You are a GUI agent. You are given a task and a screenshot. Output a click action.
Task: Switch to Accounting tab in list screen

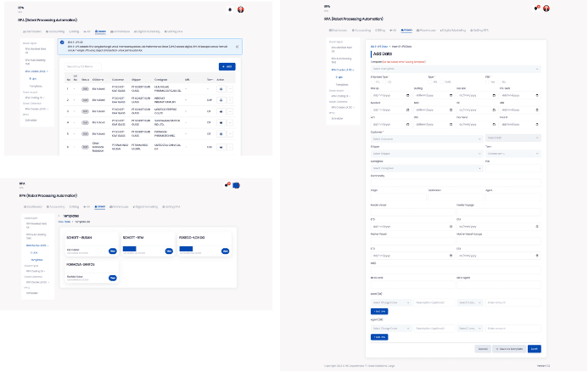tap(55, 31)
